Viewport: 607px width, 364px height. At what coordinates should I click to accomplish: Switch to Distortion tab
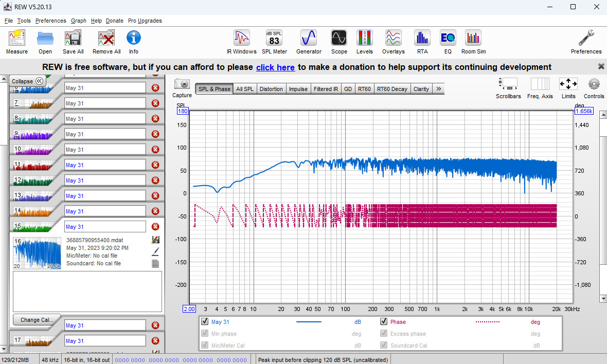click(x=271, y=89)
